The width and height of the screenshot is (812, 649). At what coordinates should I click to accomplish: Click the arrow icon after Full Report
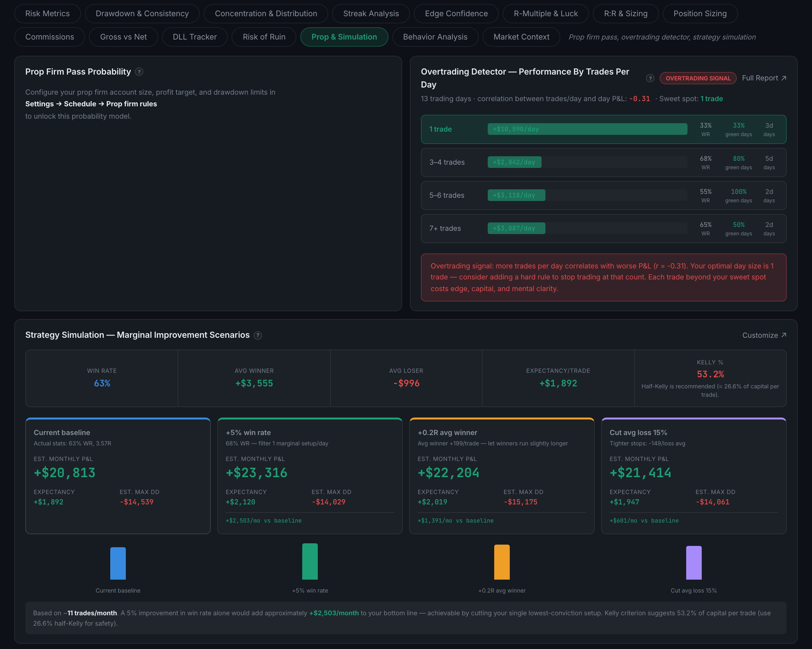(784, 78)
